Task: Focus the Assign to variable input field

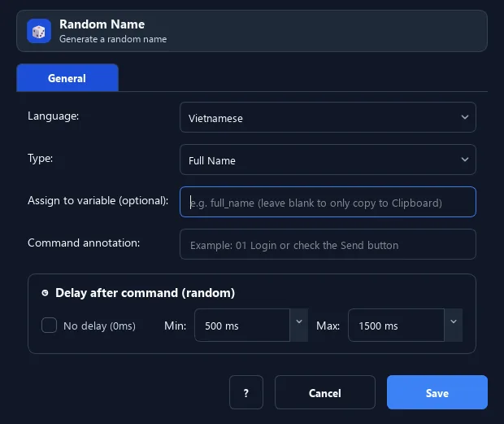Action: pyautogui.click(x=328, y=202)
